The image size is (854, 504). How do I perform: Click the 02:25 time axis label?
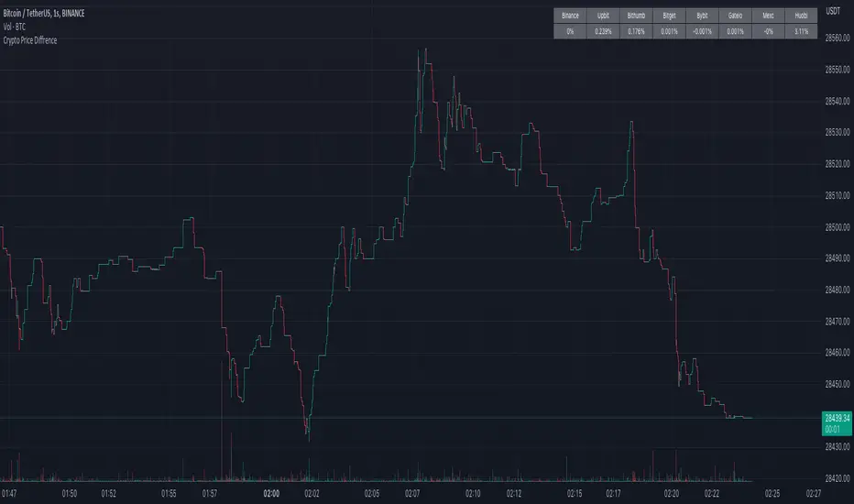tap(772, 494)
